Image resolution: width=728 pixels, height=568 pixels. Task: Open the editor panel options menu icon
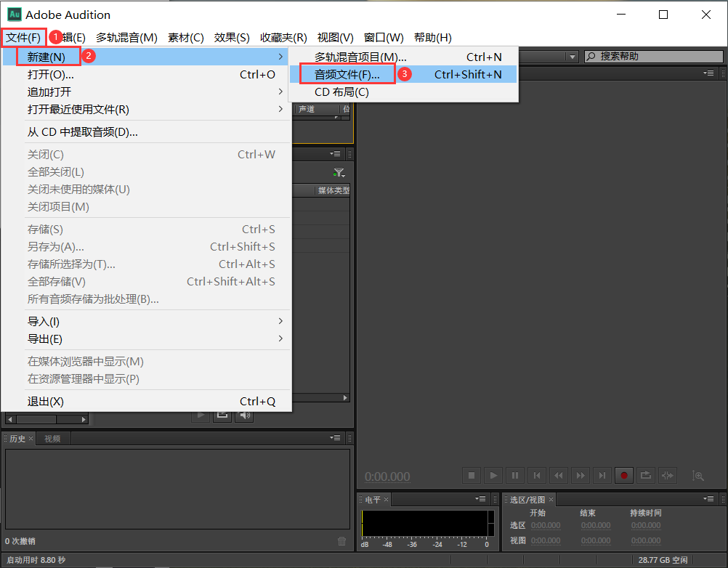pyautogui.click(x=708, y=73)
